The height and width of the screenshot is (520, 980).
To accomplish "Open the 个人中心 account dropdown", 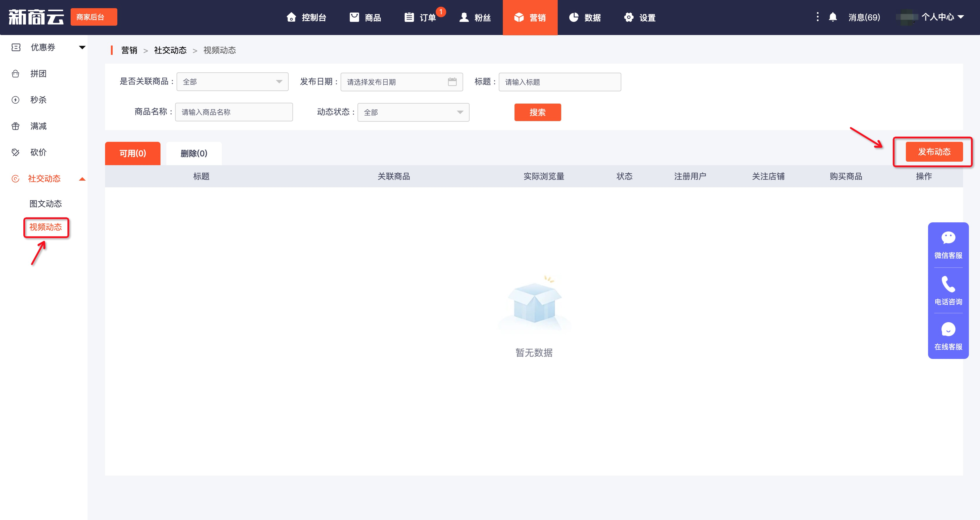I will point(942,17).
